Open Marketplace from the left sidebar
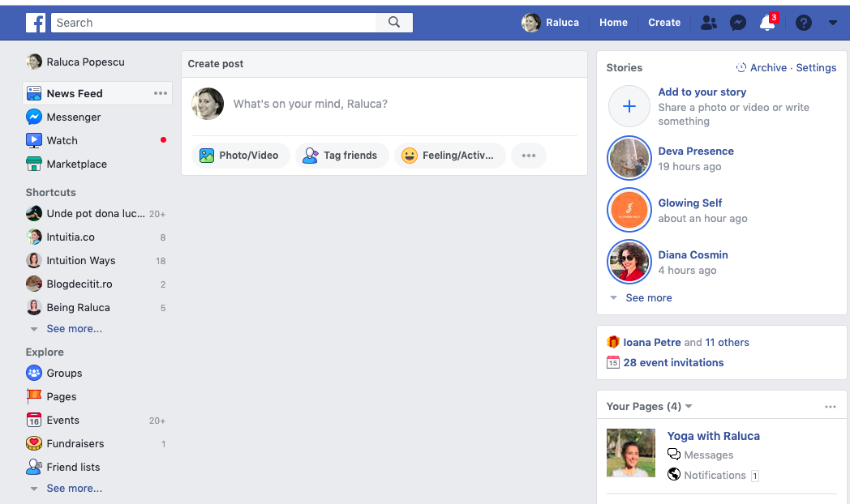This screenshot has width=850, height=504. click(76, 164)
